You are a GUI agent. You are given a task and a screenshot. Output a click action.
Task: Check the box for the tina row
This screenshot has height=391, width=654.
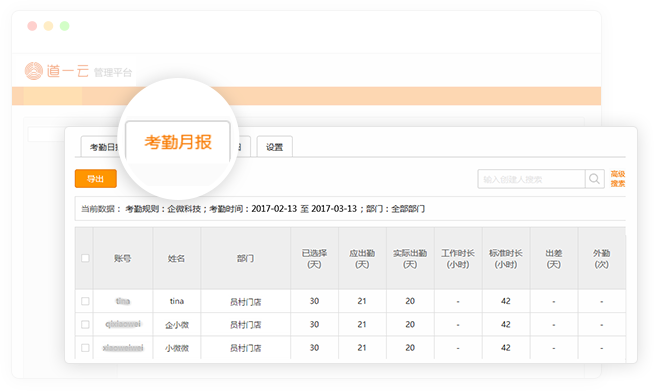(85, 301)
